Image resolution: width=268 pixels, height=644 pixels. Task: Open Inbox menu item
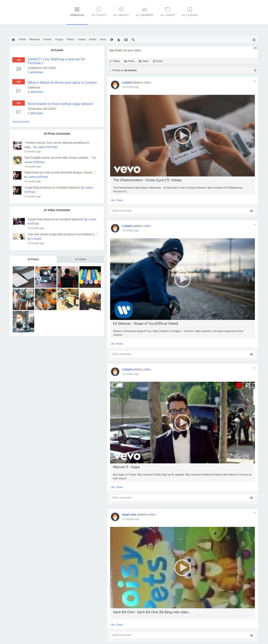(103, 39)
